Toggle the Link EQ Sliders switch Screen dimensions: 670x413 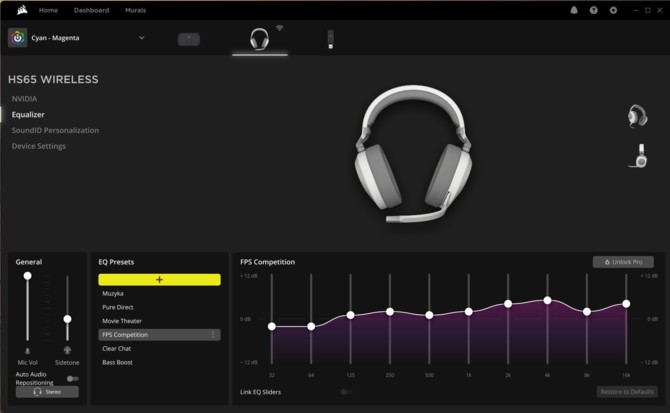tap(346, 392)
